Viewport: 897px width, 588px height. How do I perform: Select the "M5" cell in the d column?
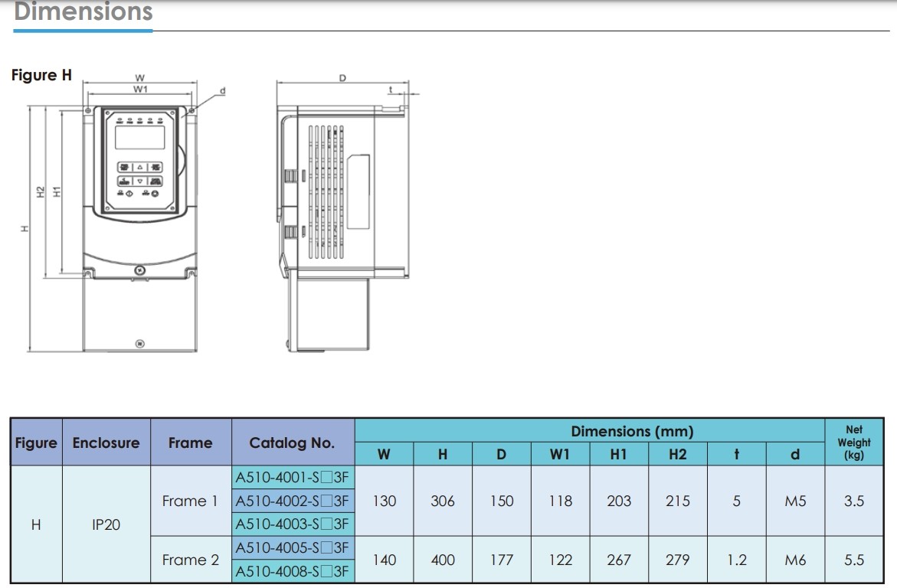tap(795, 501)
